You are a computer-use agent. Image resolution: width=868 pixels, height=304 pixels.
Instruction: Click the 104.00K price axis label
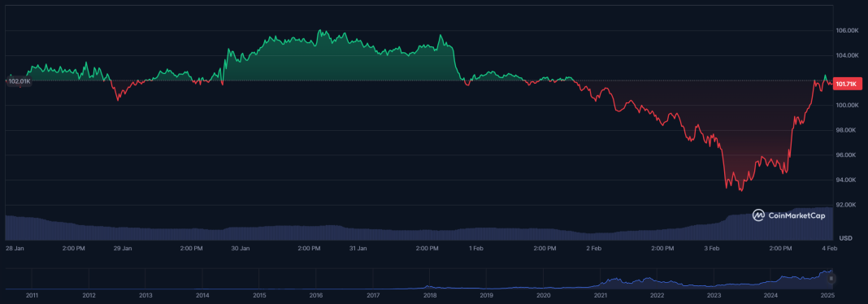848,55
